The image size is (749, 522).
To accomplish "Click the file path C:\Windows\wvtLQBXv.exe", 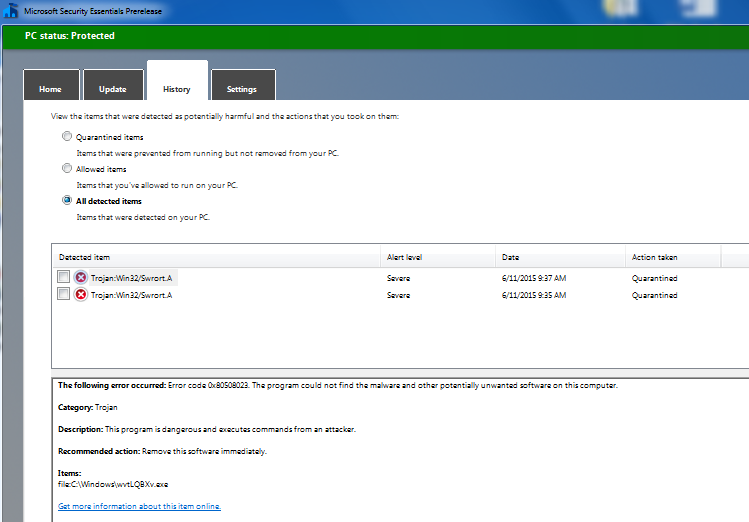I will (x=113, y=484).
